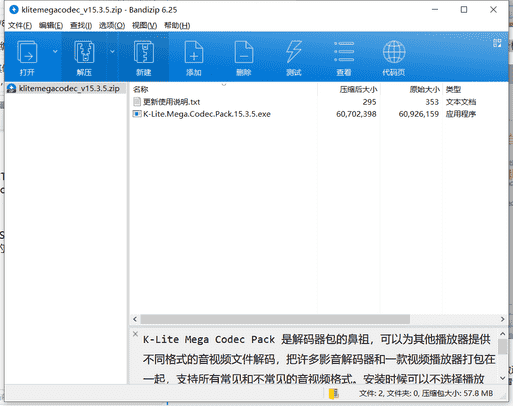Expand the dropdown arrow beside 打开
The width and height of the screenshot is (513, 406).
[55, 51]
